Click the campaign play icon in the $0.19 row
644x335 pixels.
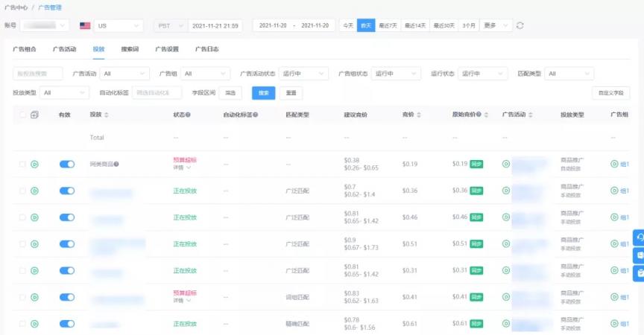click(506, 164)
